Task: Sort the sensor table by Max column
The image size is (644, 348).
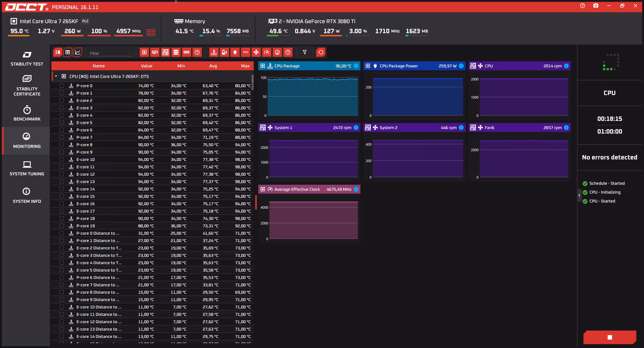Action: pyautogui.click(x=245, y=66)
